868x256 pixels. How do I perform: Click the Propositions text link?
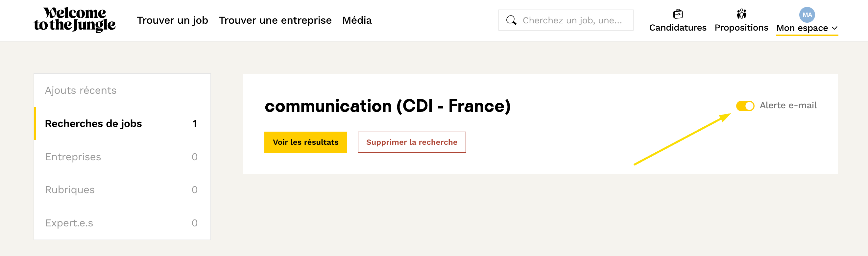point(741,28)
